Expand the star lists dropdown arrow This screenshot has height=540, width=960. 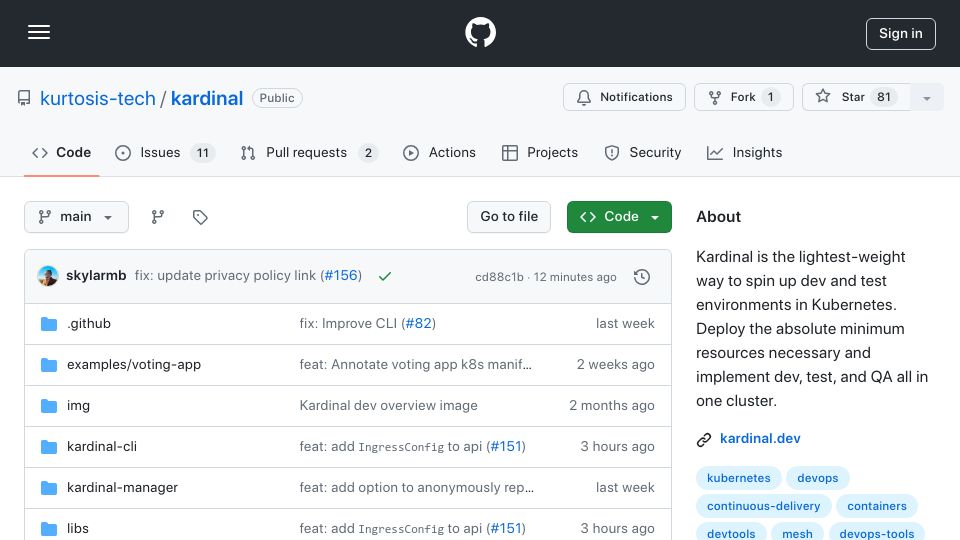tap(926, 98)
